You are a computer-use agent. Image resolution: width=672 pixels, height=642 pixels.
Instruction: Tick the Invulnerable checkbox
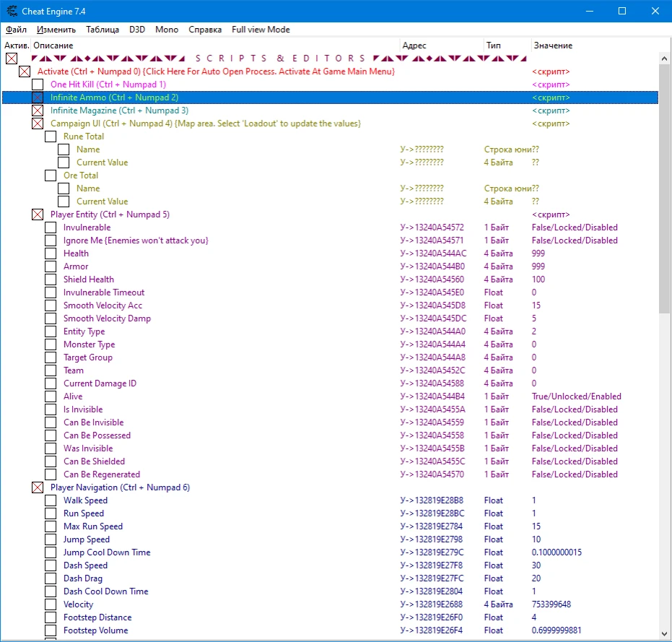click(x=51, y=227)
